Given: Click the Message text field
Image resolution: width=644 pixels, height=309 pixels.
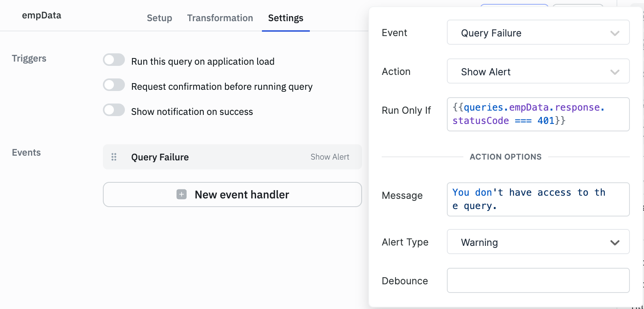Looking at the screenshot, I should pyautogui.click(x=538, y=199).
